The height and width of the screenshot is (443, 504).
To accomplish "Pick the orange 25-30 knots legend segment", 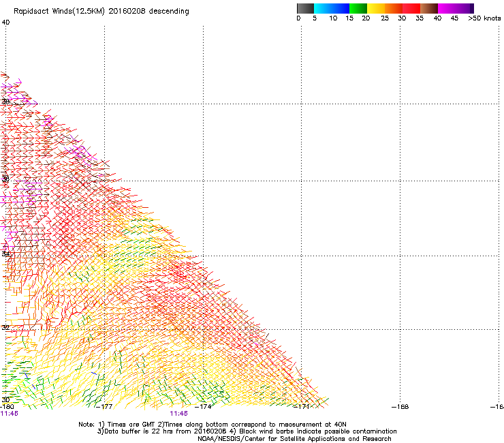I will [x=394, y=8].
